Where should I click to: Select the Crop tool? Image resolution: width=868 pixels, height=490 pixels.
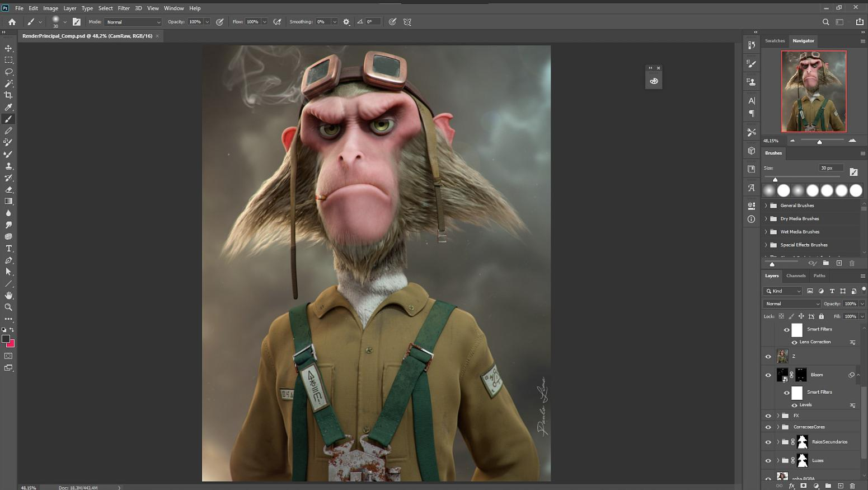pos(8,95)
